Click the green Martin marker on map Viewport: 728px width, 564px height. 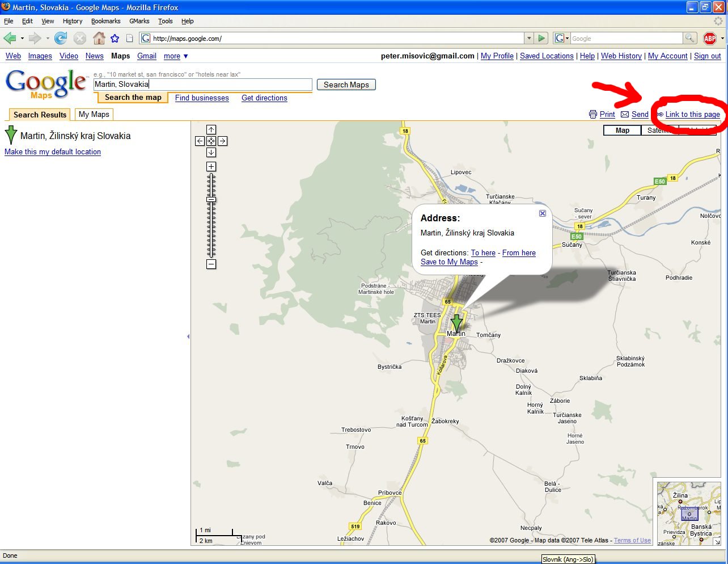(x=456, y=322)
